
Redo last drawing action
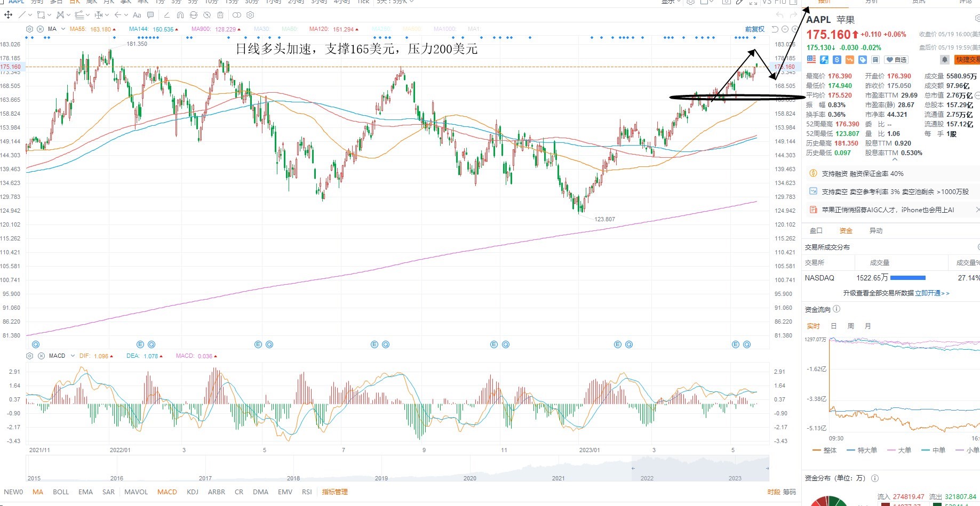pyautogui.click(x=793, y=15)
